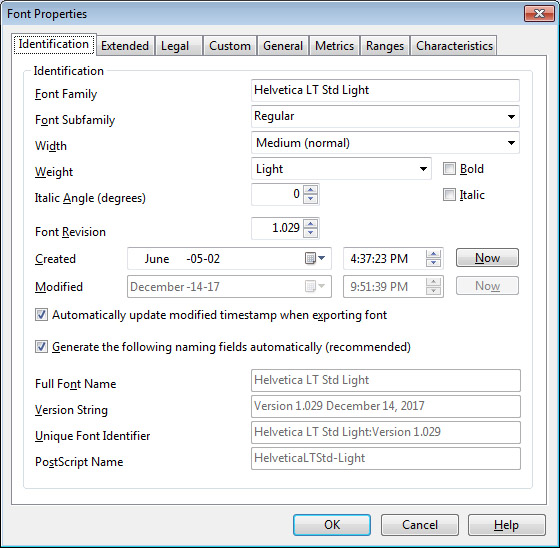Toggle generate naming fields automatically checkbox
The width and height of the screenshot is (560, 548).
pyautogui.click(x=41, y=347)
